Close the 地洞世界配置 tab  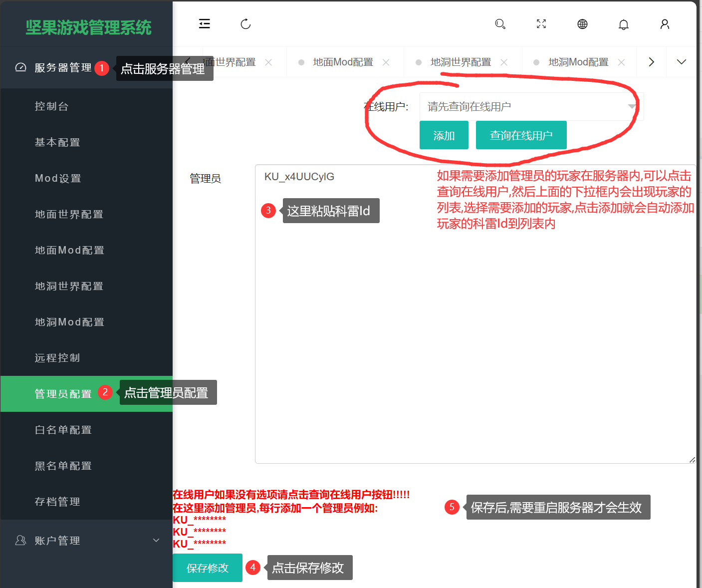point(504,62)
